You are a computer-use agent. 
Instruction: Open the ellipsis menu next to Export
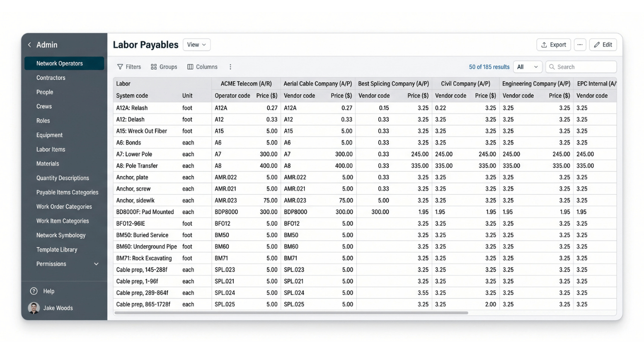coord(580,45)
